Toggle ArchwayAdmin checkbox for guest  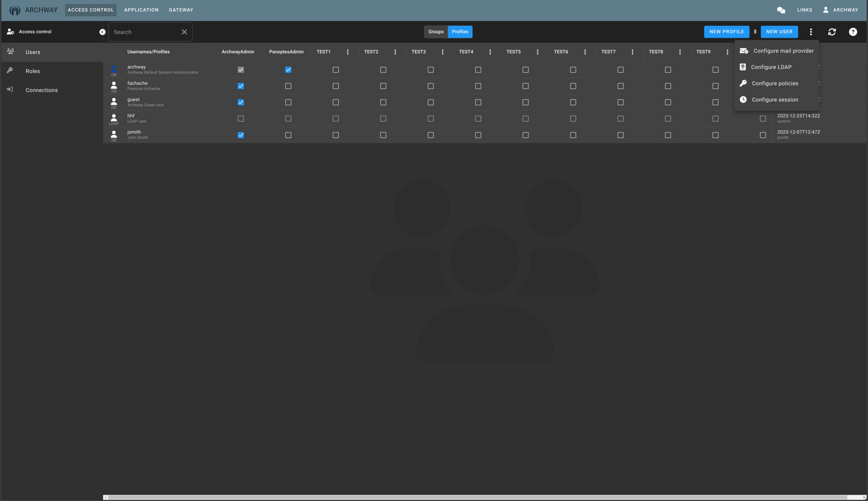click(x=241, y=102)
